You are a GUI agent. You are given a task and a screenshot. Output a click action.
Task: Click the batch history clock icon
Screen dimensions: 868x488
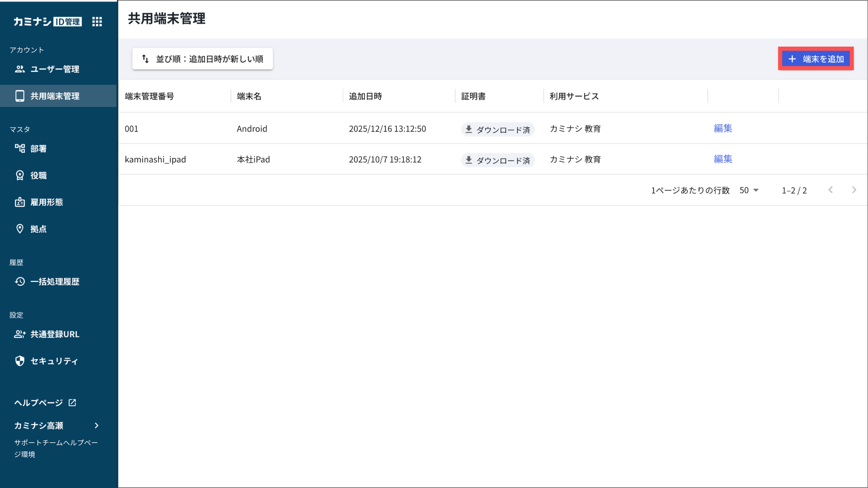click(x=19, y=282)
